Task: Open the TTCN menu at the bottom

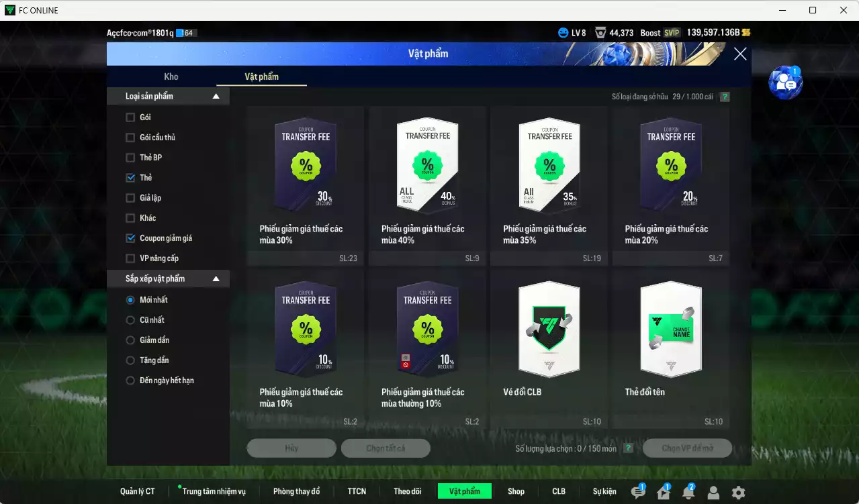Action: point(357,491)
